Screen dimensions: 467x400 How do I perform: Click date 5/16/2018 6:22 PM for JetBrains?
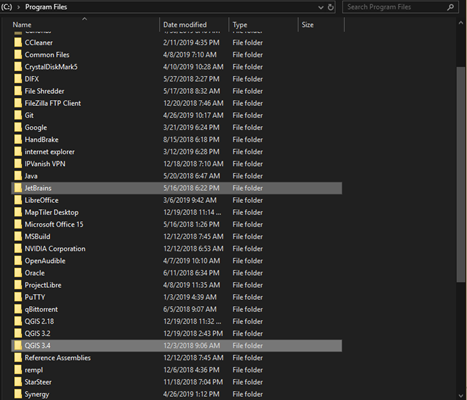pyautogui.click(x=191, y=188)
